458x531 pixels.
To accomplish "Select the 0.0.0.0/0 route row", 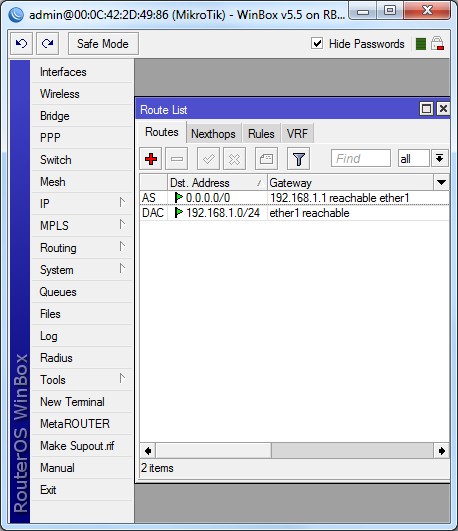I will (x=294, y=198).
